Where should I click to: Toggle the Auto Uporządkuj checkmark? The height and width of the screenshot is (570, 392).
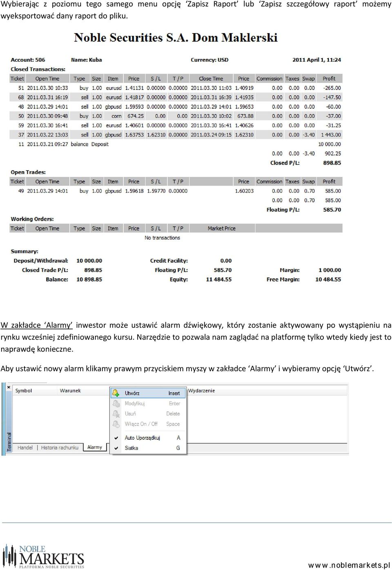coord(116,438)
